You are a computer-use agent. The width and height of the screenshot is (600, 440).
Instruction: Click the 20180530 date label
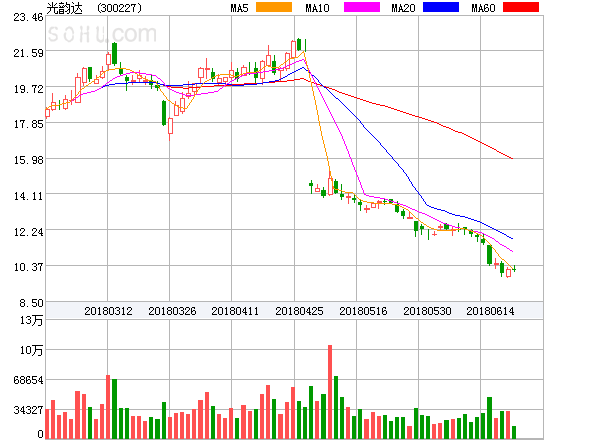(x=427, y=311)
